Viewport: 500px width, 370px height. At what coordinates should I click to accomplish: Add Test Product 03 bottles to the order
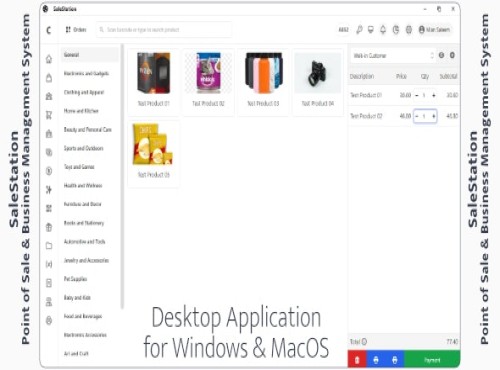pos(263,82)
